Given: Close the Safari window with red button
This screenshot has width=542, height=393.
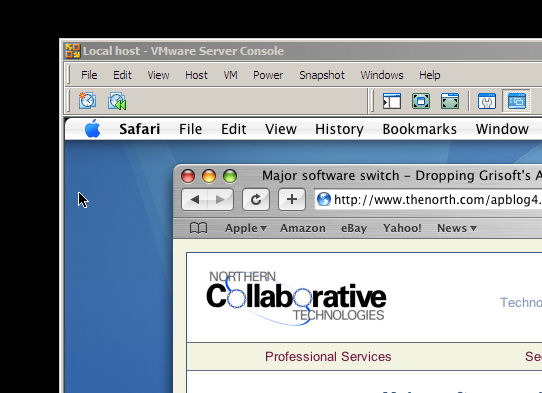Looking at the screenshot, I should [x=188, y=176].
